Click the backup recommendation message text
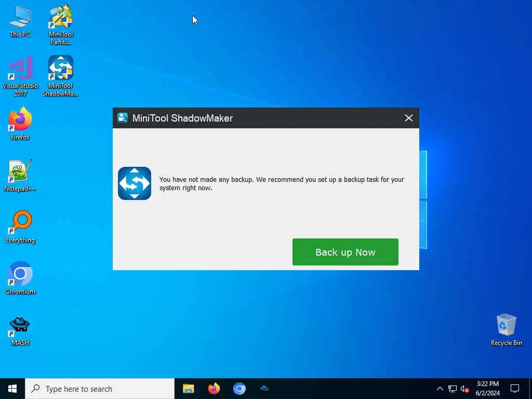532x399 pixels. (x=282, y=183)
